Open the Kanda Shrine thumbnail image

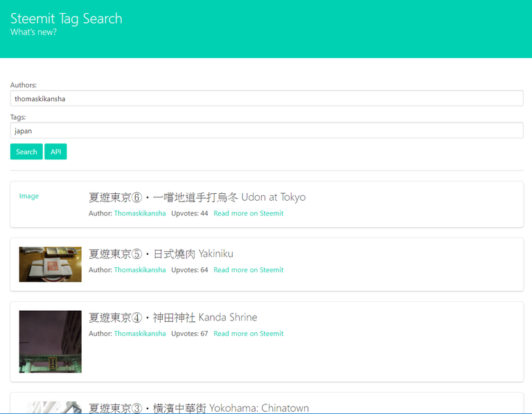[x=50, y=341]
